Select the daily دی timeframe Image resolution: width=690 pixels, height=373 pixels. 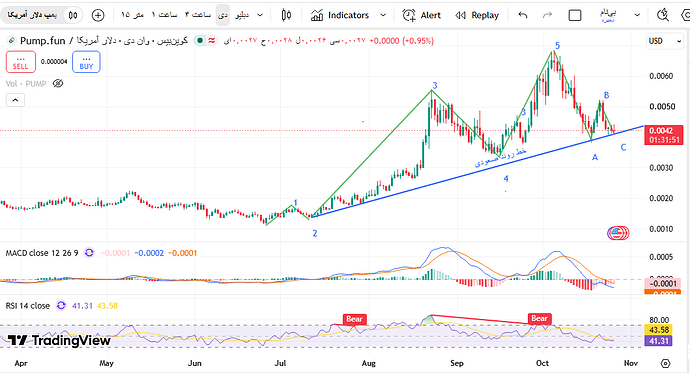pos(223,15)
